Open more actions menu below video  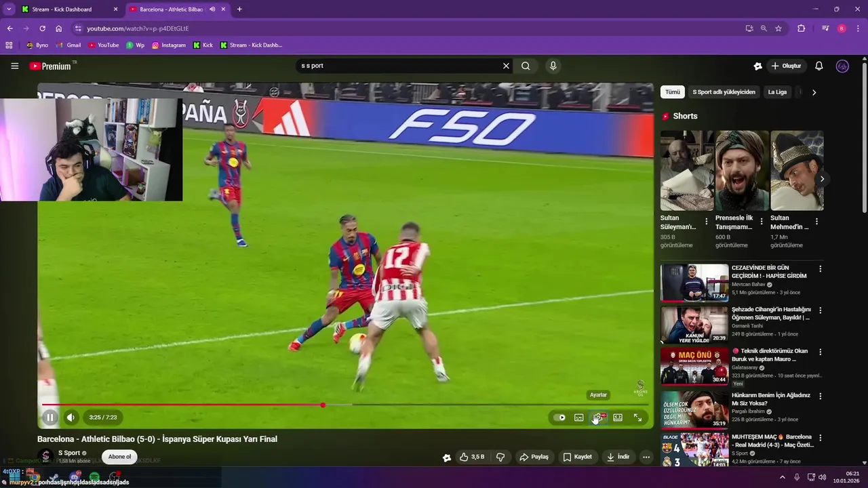(x=646, y=457)
